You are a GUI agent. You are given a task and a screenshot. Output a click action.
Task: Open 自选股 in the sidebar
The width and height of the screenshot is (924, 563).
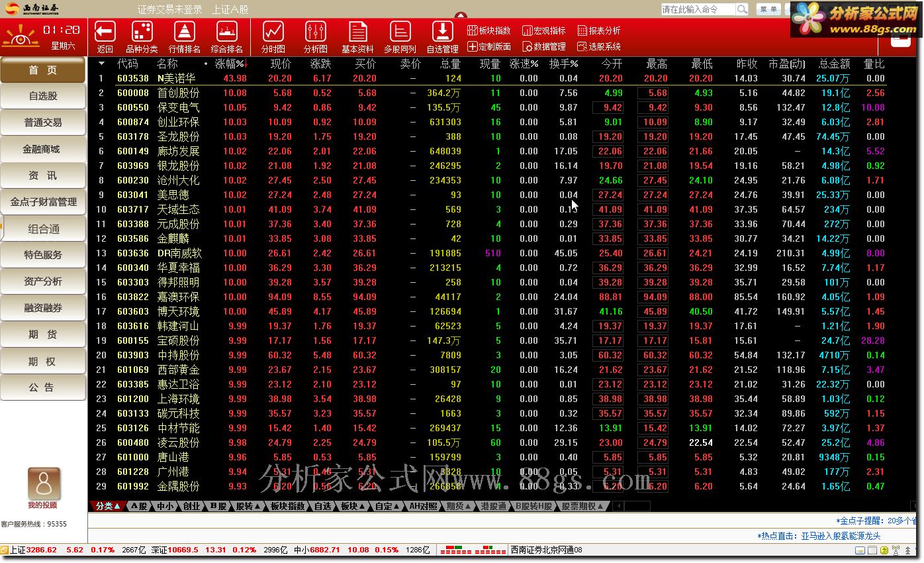pos(43,96)
